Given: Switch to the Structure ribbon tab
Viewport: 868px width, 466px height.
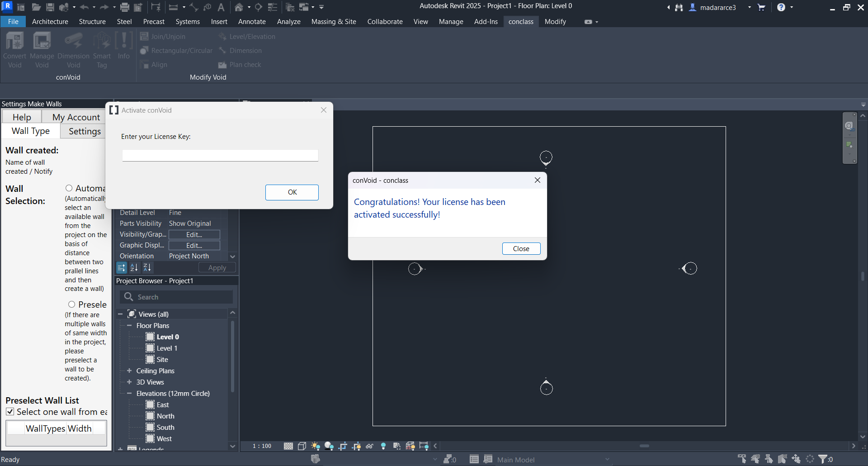Looking at the screenshot, I should (x=92, y=22).
